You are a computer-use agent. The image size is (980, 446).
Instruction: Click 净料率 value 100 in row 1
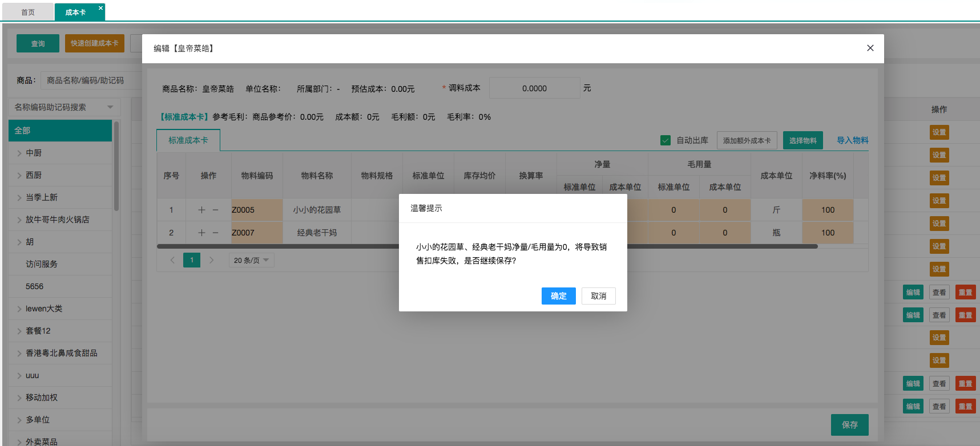828,210
